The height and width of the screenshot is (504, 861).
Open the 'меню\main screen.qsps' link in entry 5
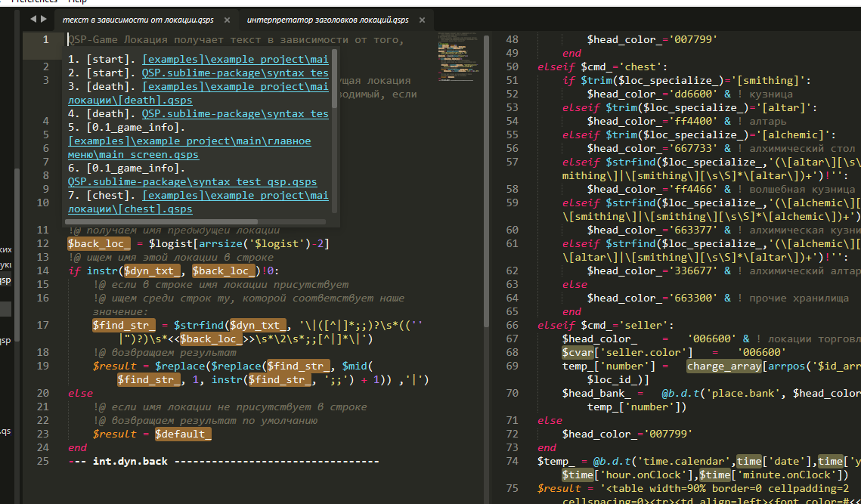[x=134, y=155]
